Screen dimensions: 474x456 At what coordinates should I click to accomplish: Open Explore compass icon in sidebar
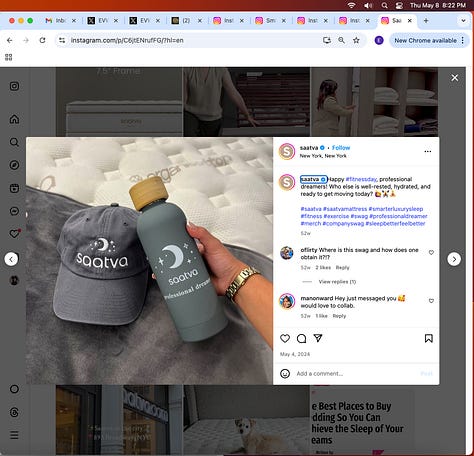(14, 165)
